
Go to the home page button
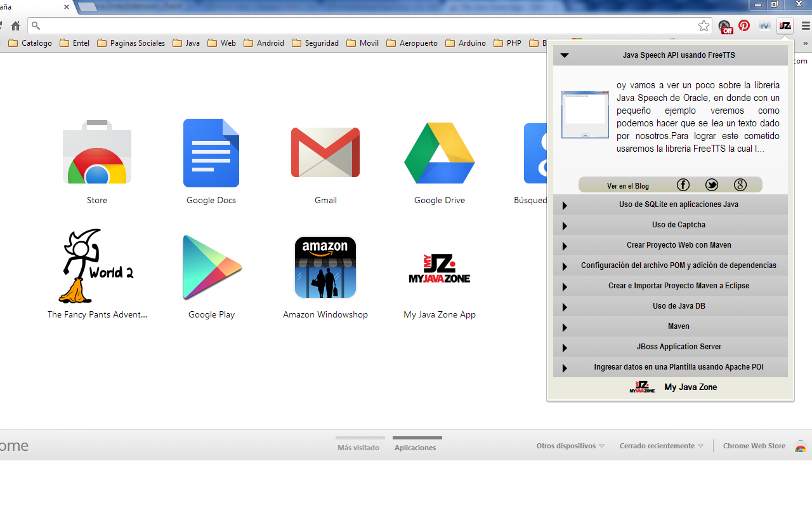click(16, 26)
